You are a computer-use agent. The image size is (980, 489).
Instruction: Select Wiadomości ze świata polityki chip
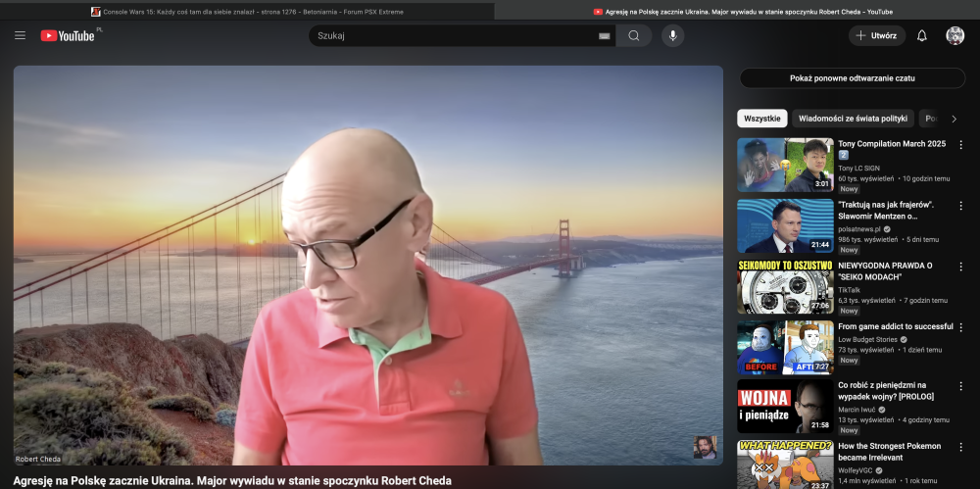click(853, 119)
